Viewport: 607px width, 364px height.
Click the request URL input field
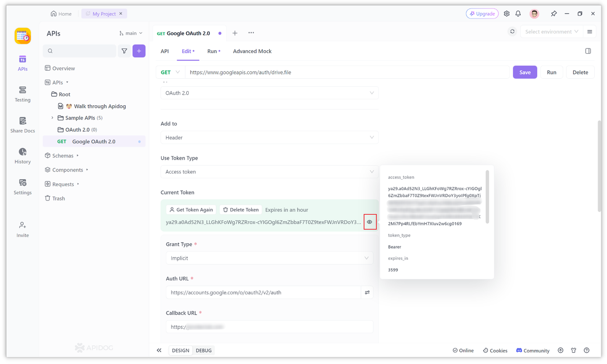point(348,73)
